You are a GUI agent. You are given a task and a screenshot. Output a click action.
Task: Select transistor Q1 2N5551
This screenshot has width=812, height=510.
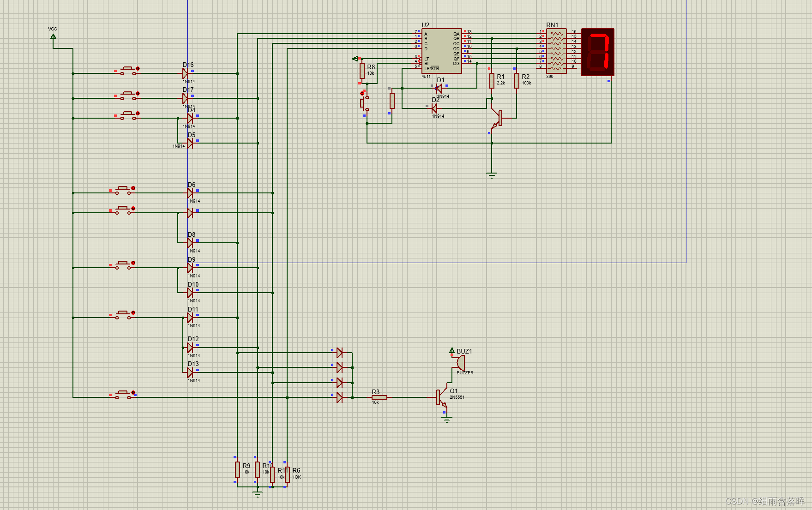point(442,397)
